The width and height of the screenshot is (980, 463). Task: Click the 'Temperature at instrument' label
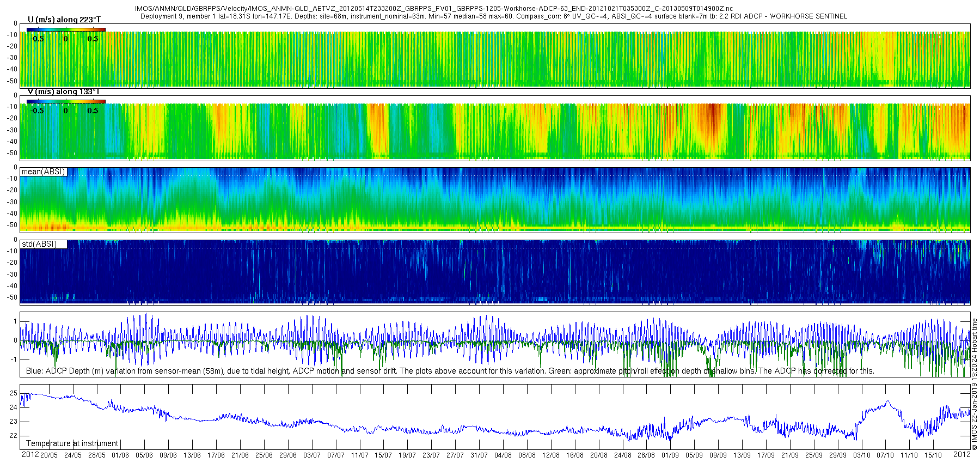tap(72, 443)
